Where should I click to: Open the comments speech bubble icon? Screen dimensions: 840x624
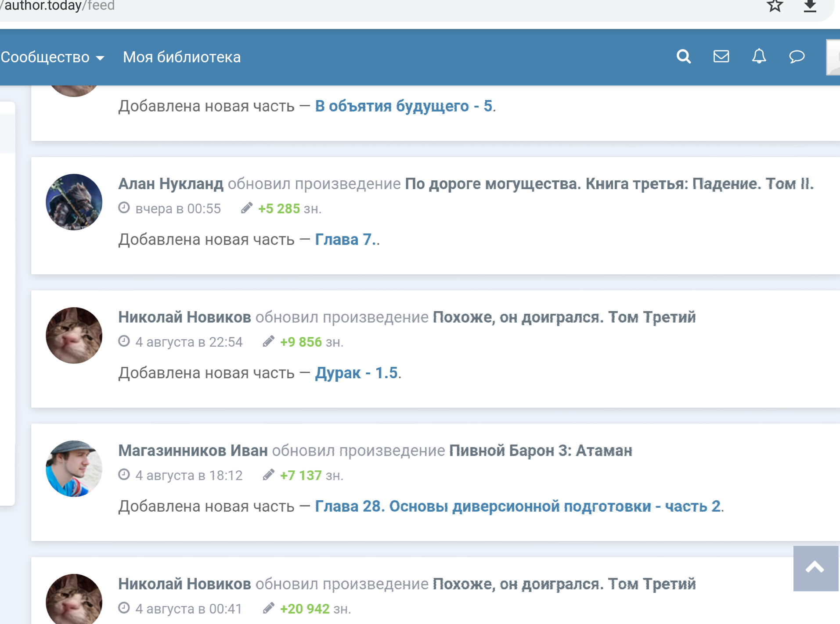797,57
